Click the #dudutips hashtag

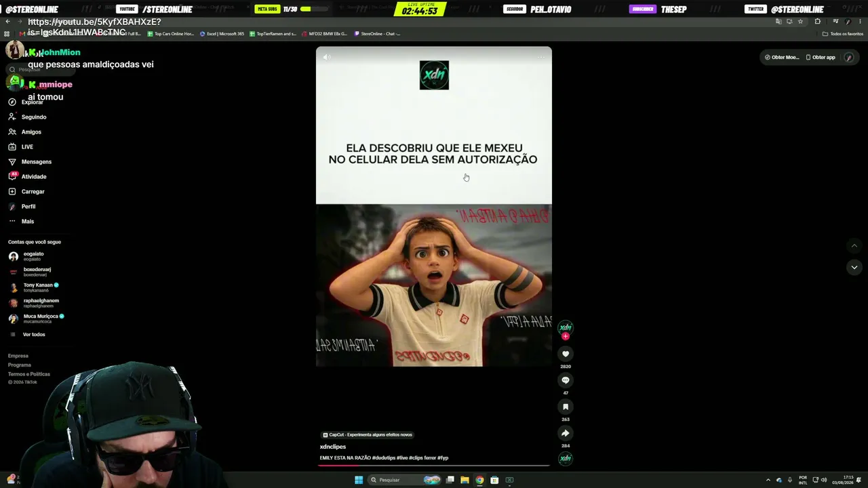tap(383, 458)
